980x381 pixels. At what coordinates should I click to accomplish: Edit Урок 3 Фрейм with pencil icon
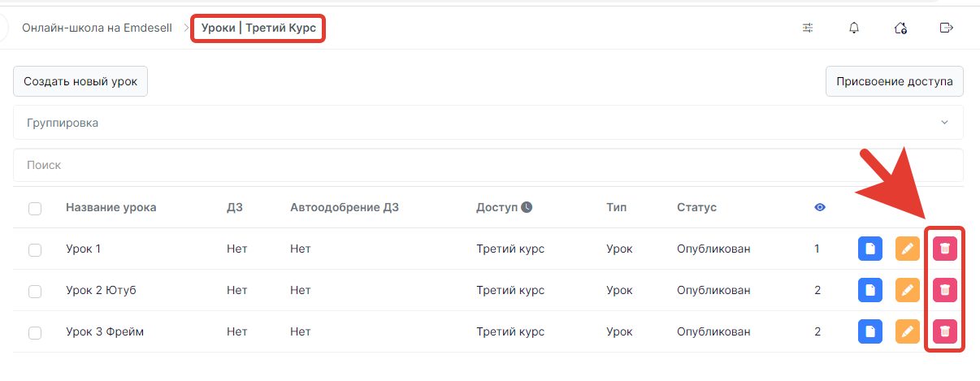click(x=907, y=331)
